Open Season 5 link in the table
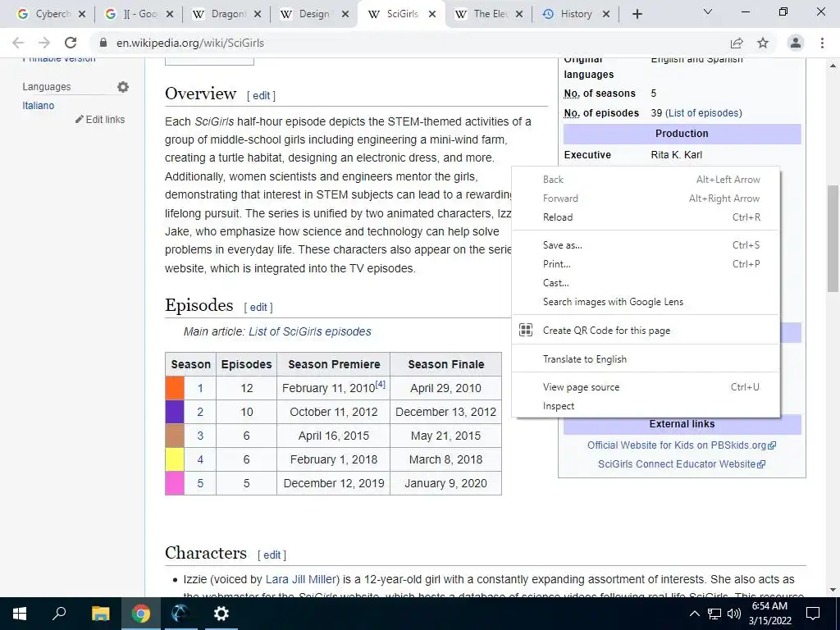840x630 pixels. (200, 483)
